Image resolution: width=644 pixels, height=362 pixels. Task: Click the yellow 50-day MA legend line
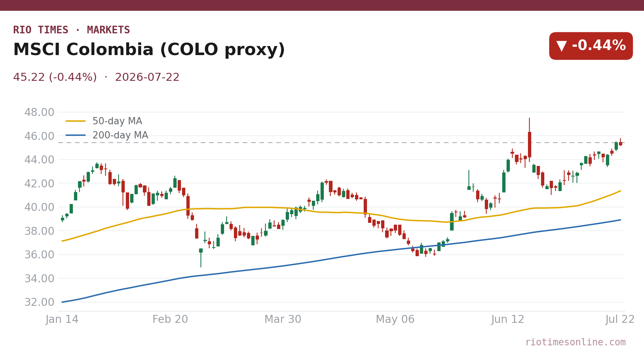click(76, 121)
